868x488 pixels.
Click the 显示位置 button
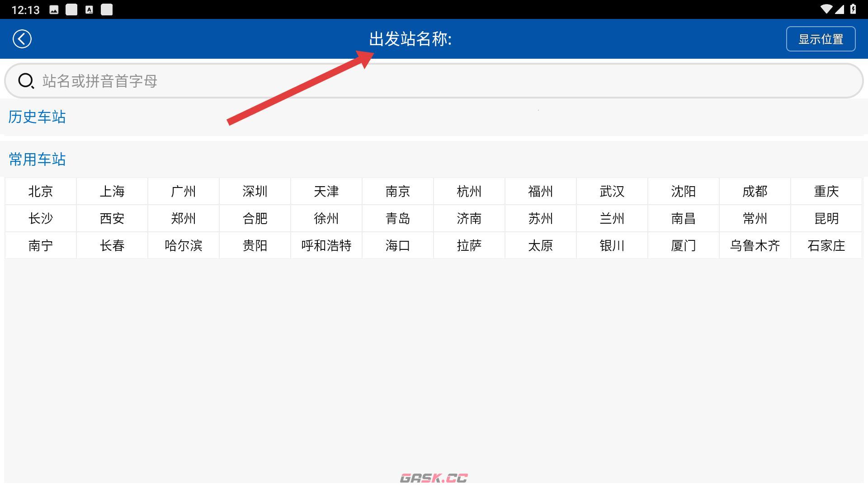[821, 39]
